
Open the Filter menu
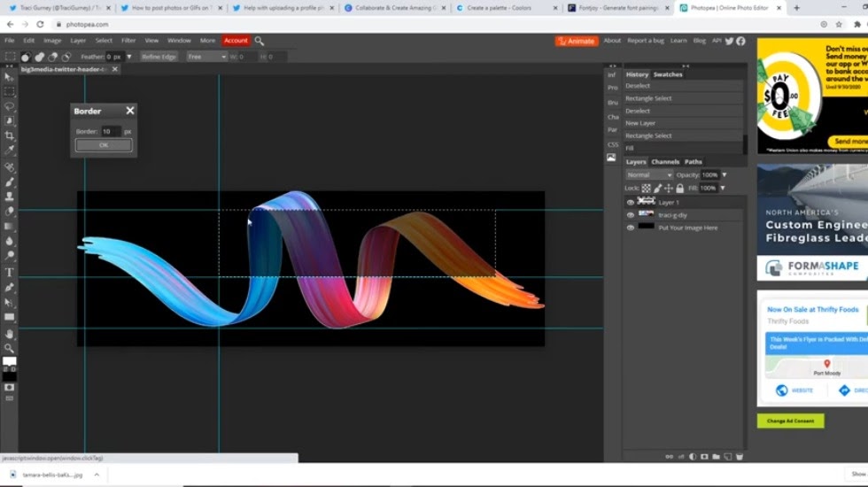coord(128,41)
